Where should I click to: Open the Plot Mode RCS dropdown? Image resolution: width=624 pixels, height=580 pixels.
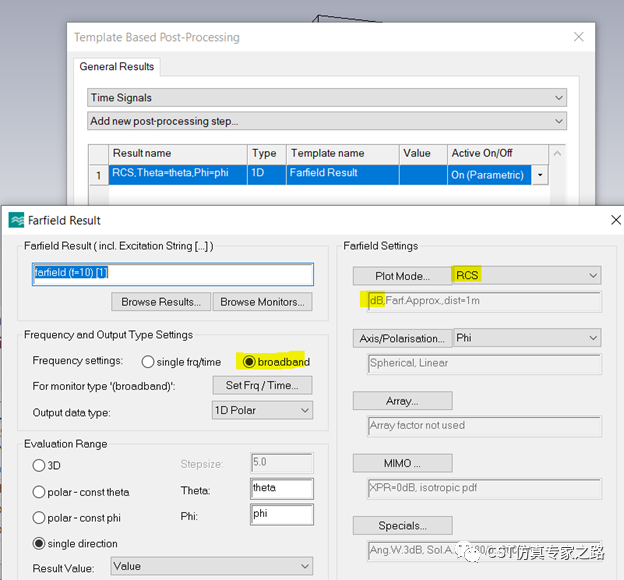[x=526, y=275]
